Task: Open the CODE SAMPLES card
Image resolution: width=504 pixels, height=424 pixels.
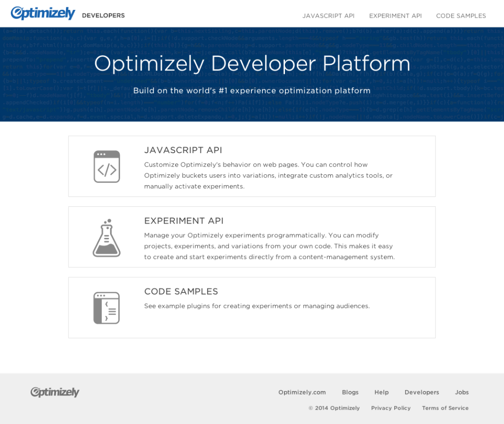Action: pos(181,292)
